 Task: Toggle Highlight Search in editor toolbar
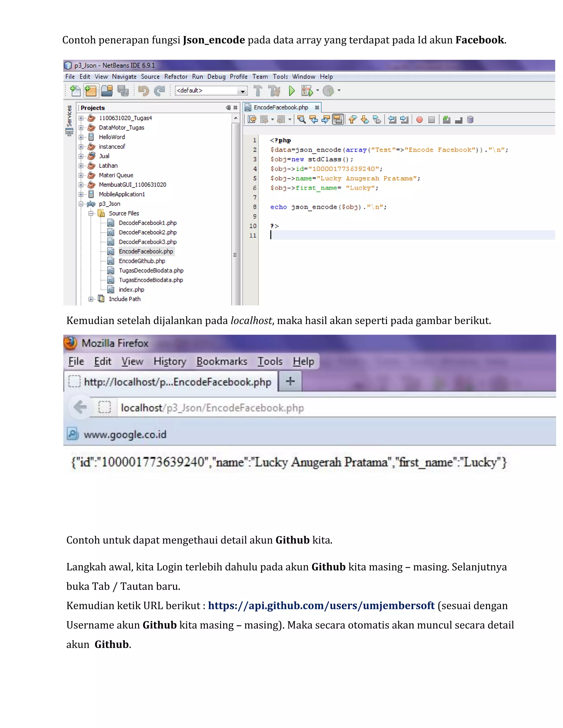338,119
